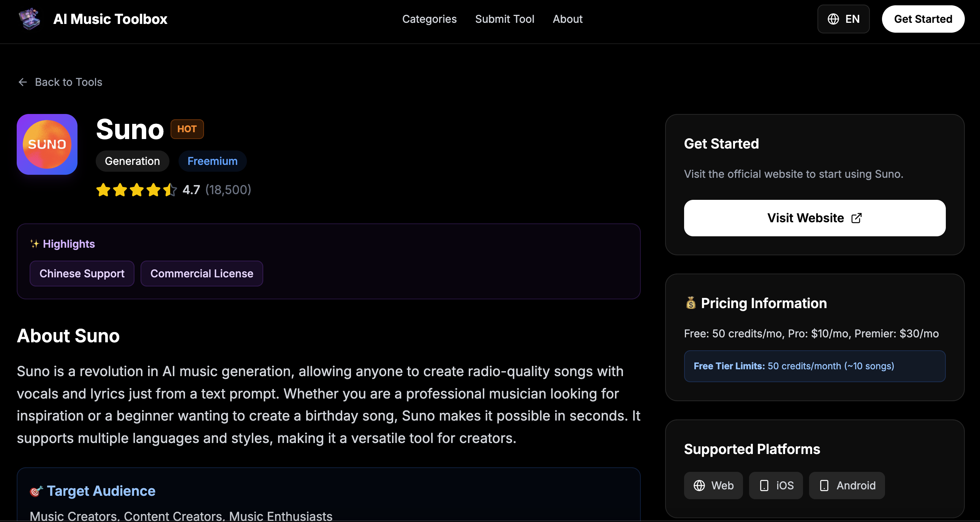Click the iOS platform phone icon
980x522 pixels.
coord(764,486)
